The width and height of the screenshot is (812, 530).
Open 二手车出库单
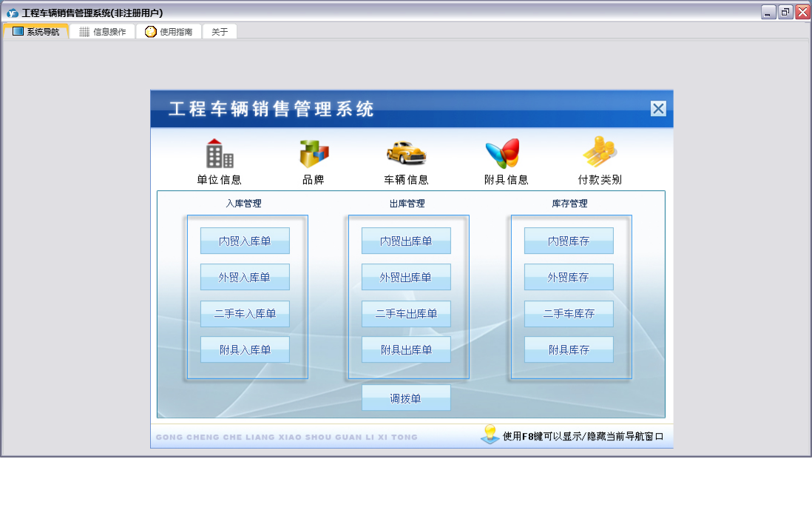406,313
